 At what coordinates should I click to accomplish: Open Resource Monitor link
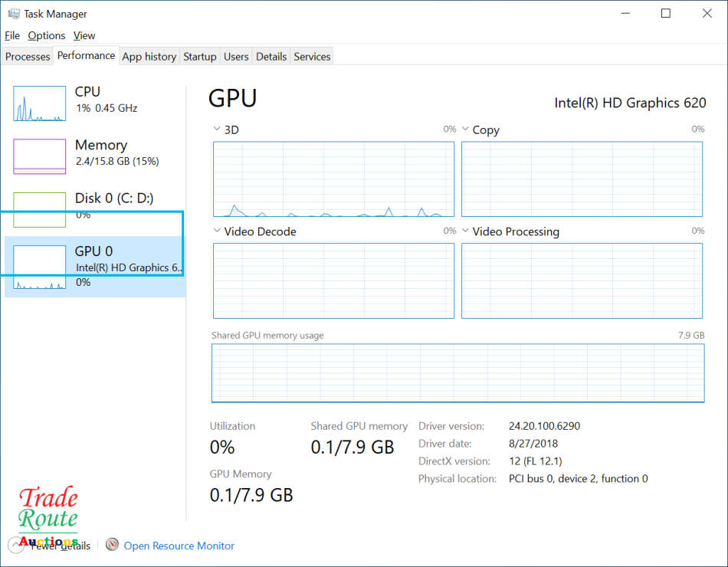[x=179, y=546]
